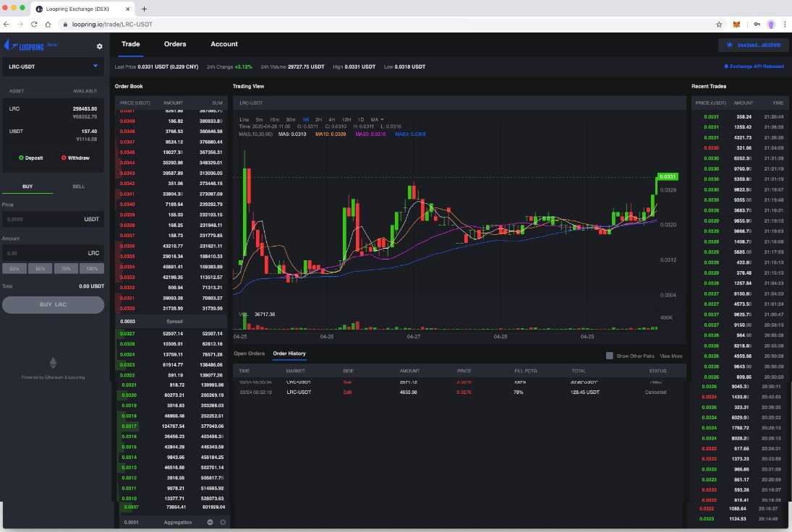Click the green Deposit icon

coord(21,158)
